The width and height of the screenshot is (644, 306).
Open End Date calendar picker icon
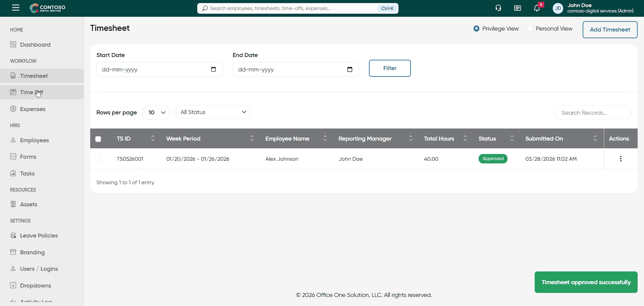tap(350, 69)
